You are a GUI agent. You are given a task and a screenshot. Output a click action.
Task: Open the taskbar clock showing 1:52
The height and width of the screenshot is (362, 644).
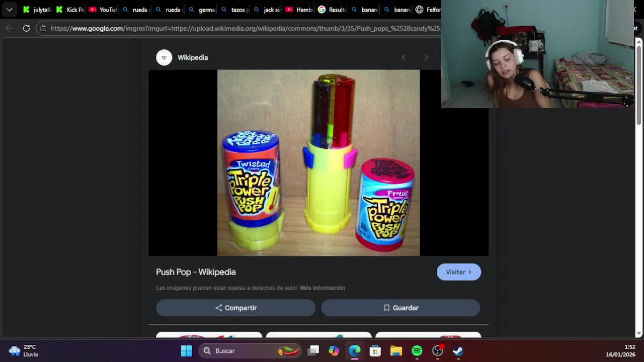point(620,351)
